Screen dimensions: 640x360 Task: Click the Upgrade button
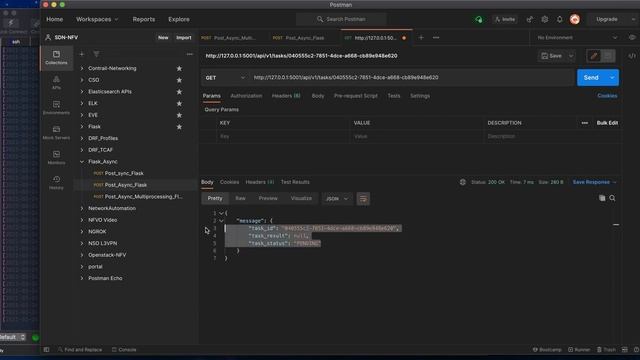607,19
